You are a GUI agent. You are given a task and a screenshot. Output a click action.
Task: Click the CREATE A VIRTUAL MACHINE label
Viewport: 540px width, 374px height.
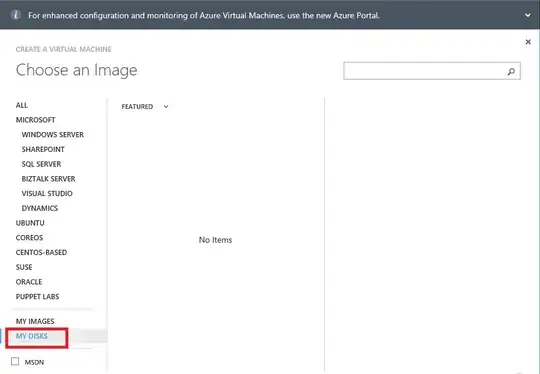tap(63, 49)
